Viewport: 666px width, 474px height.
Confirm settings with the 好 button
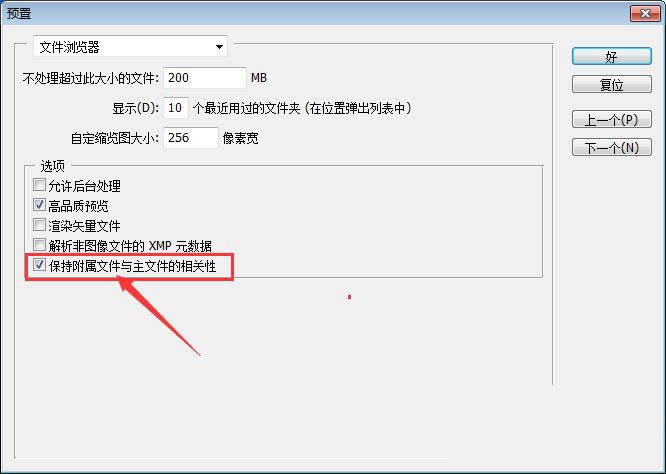[612, 56]
